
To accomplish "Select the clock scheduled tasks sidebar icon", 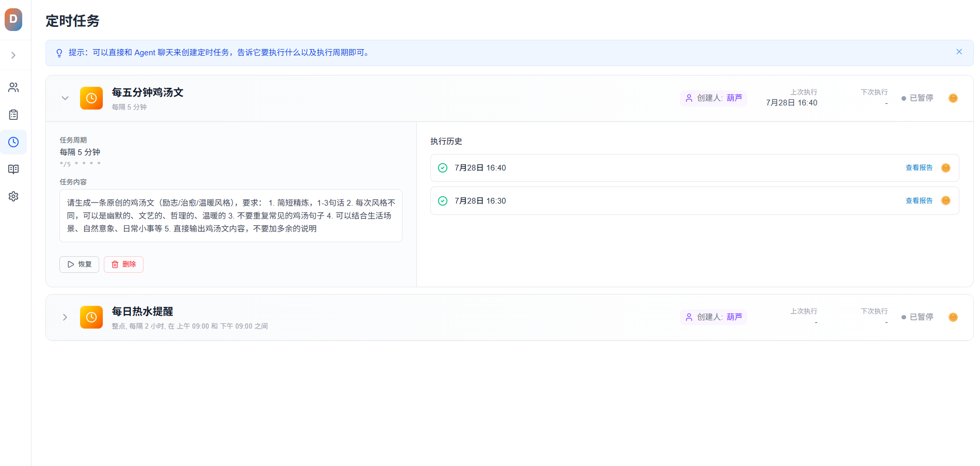I will click(13, 142).
